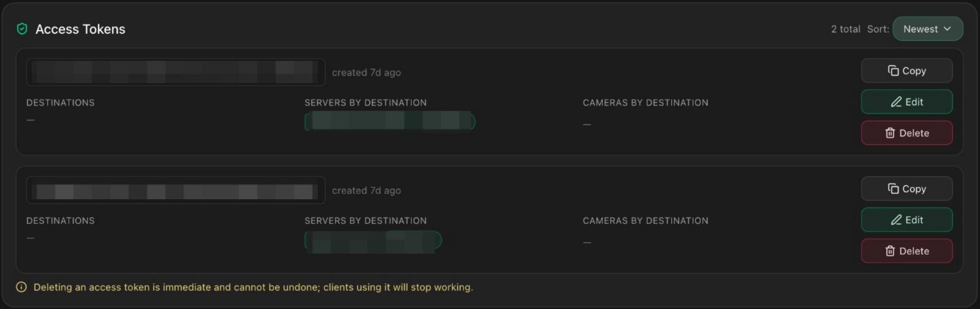Click the Sort: label
The width and height of the screenshot is (980, 309).
click(878, 29)
